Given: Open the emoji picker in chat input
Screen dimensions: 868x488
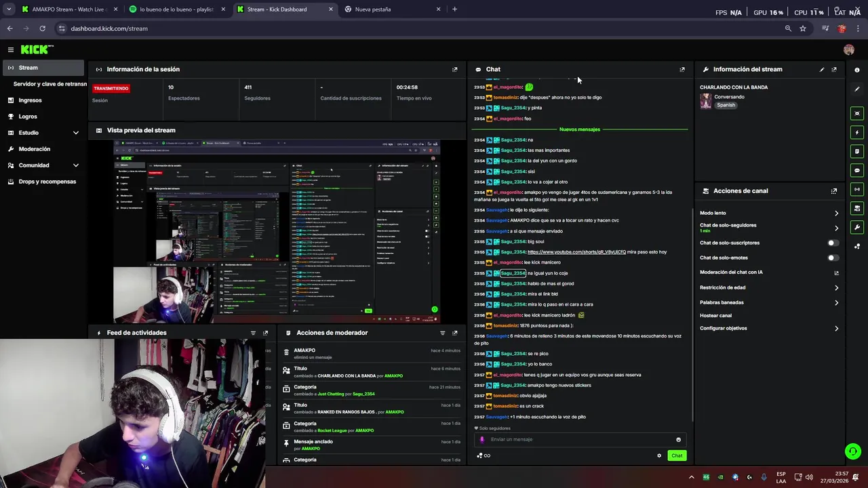Looking at the screenshot, I should point(678,439).
